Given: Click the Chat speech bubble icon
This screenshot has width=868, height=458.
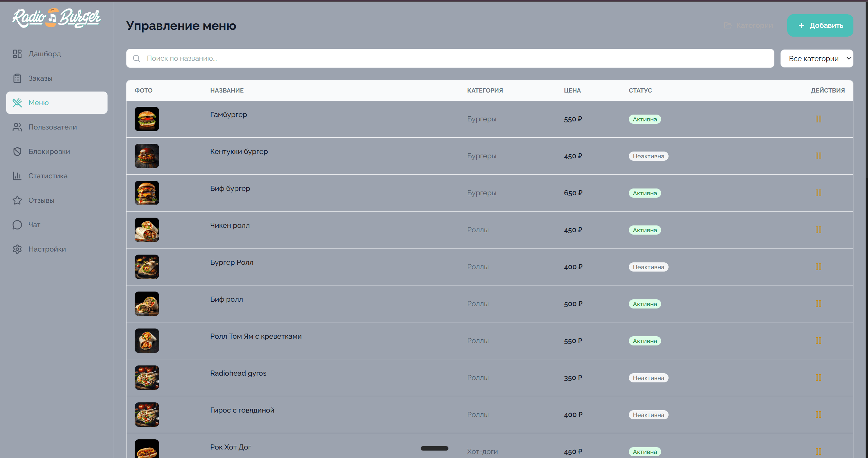Looking at the screenshot, I should [17, 225].
